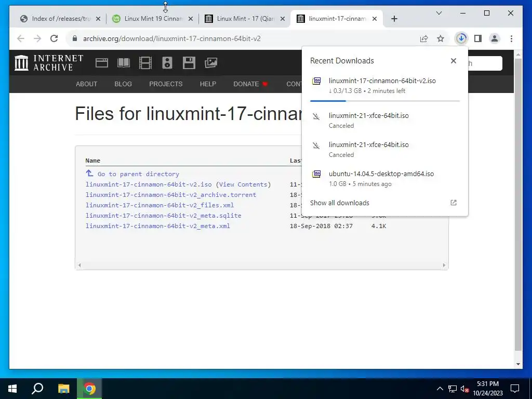This screenshot has width=532, height=399.
Task: Open the HELP menu item
Action: coord(208,84)
